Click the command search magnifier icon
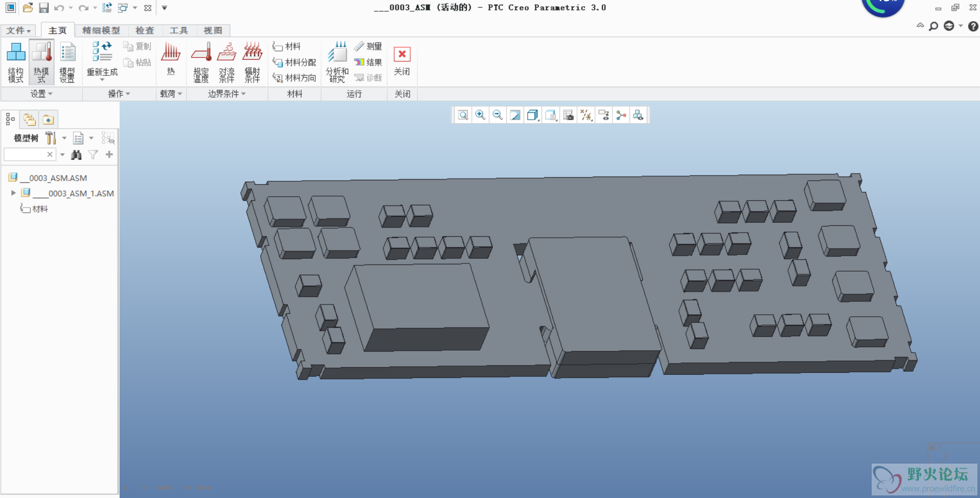Screen dimensions: 980x498 934,26
